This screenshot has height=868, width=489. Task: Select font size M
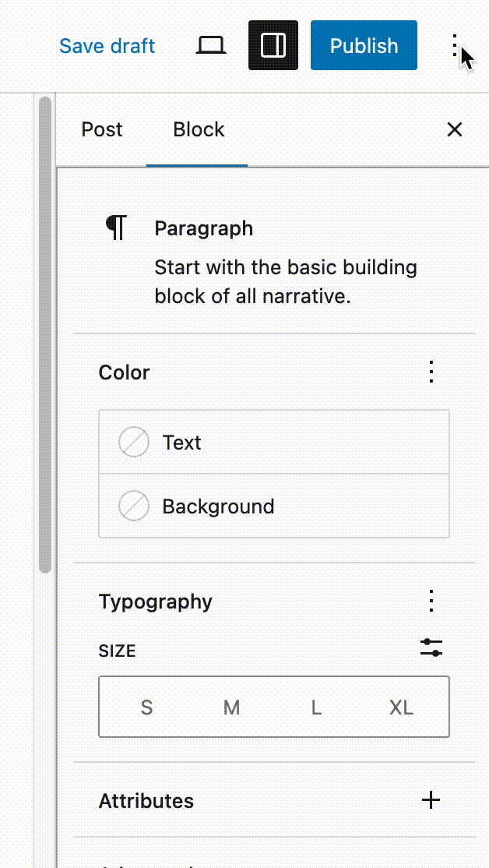point(231,707)
